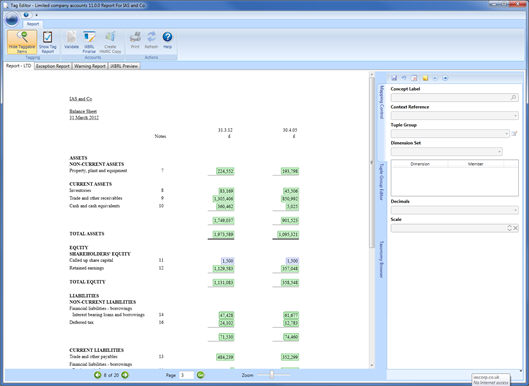Click the edit tuple group icon

click(514, 134)
